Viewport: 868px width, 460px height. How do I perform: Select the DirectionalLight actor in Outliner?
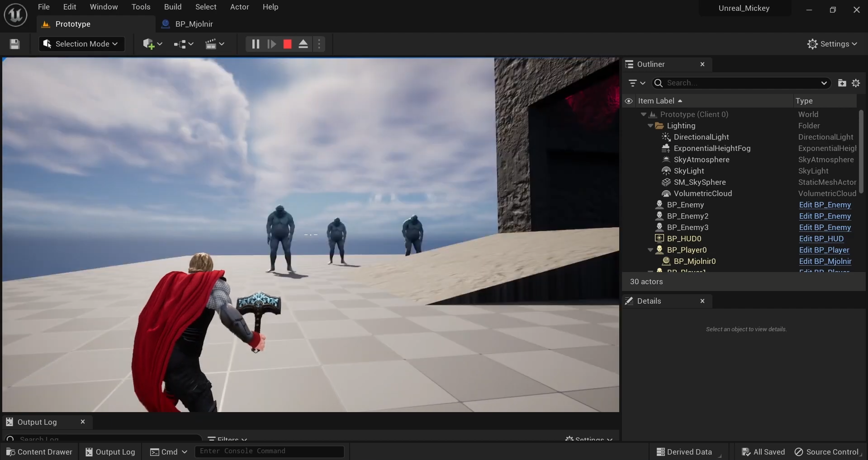click(x=701, y=137)
